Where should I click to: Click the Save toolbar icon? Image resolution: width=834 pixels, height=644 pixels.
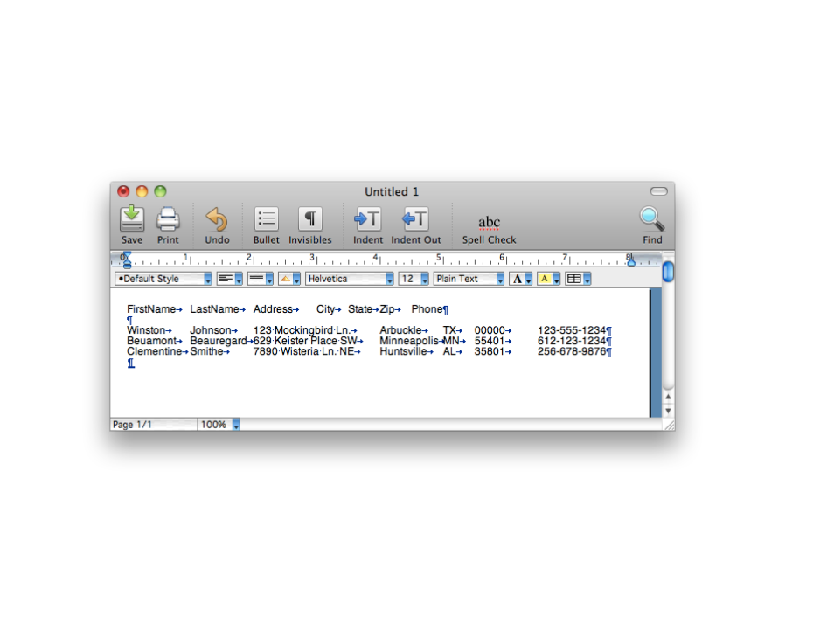click(131, 218)
